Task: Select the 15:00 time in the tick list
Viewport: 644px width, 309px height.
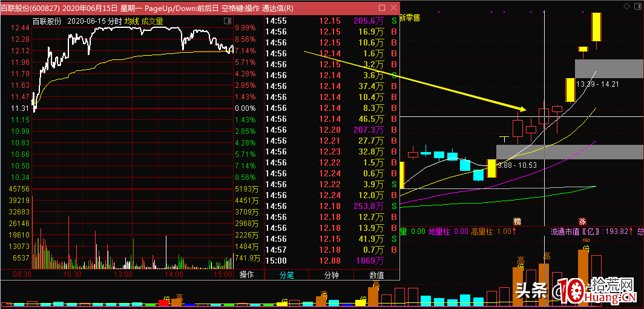Action: click(276, 261)
